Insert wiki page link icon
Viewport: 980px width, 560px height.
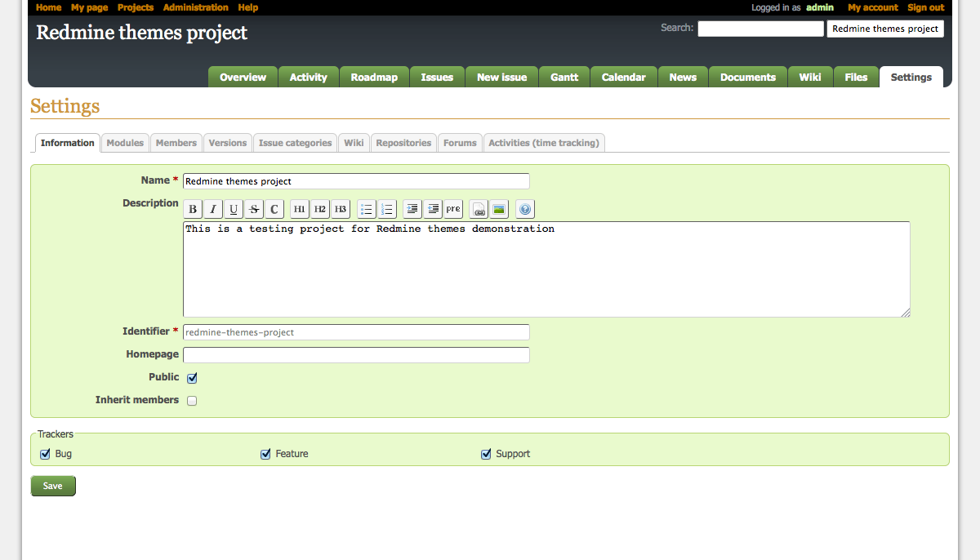click(479, 210)
